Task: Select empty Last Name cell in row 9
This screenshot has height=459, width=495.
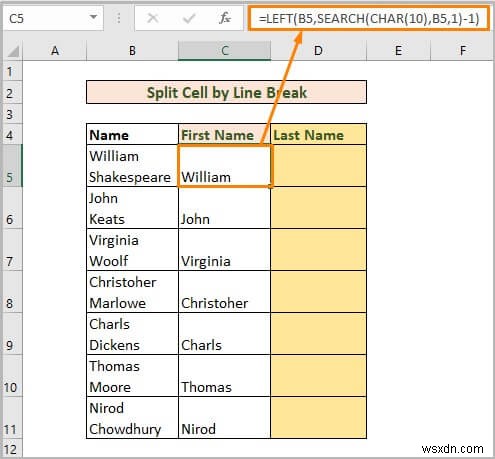Action: [318, 334]
